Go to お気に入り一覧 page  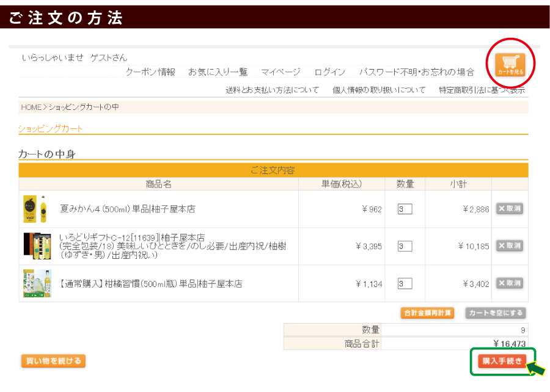[218, 72]
